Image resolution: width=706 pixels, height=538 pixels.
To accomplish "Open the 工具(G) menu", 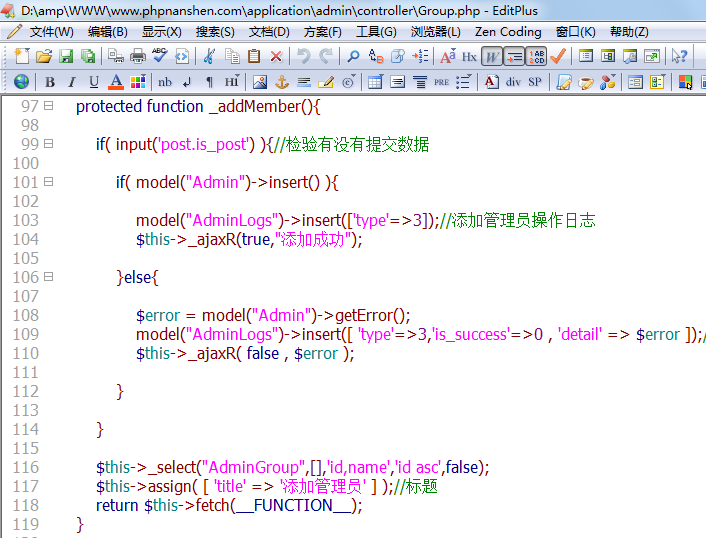I will pos(376,32).
